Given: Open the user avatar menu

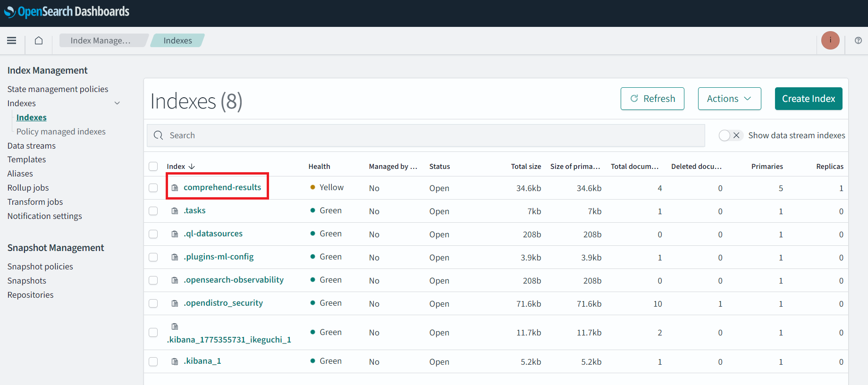Looking at the screenshot, I should (830, 41).
